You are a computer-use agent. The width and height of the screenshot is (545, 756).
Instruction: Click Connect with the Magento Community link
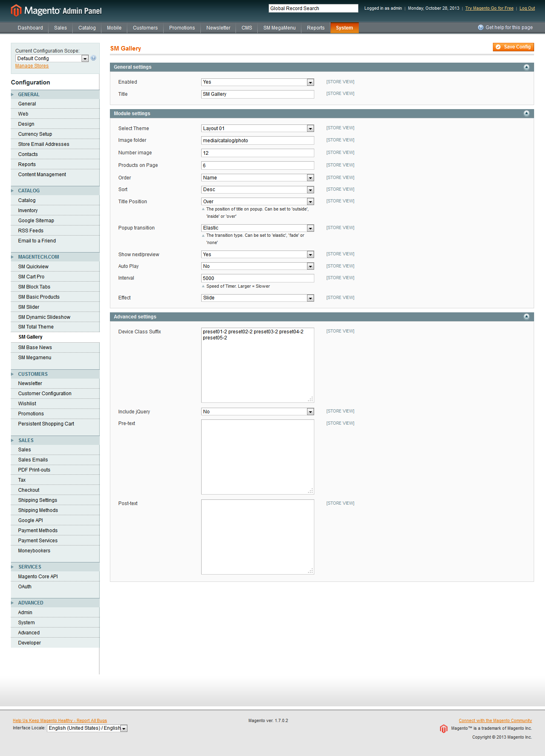495,720
